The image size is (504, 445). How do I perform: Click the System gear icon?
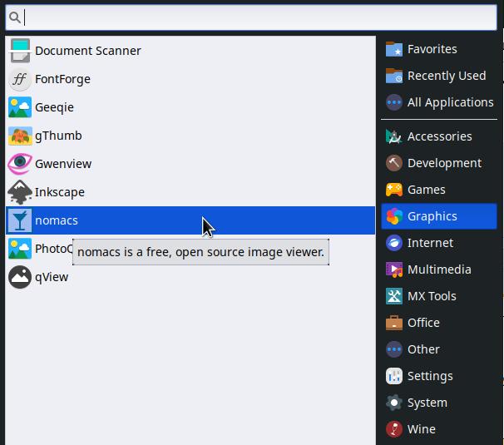[x=393, y=403]
